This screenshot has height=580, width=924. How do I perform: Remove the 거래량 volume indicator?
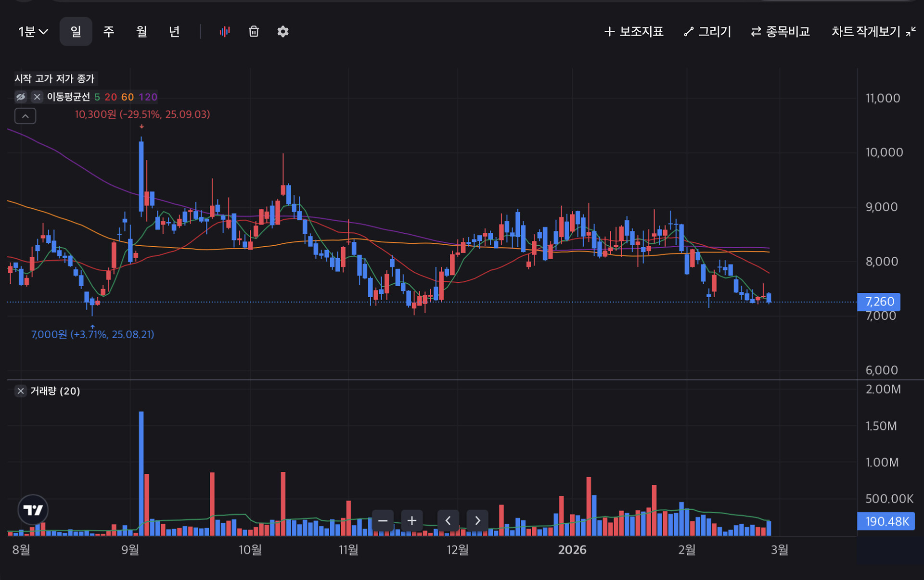pos(21,391)
